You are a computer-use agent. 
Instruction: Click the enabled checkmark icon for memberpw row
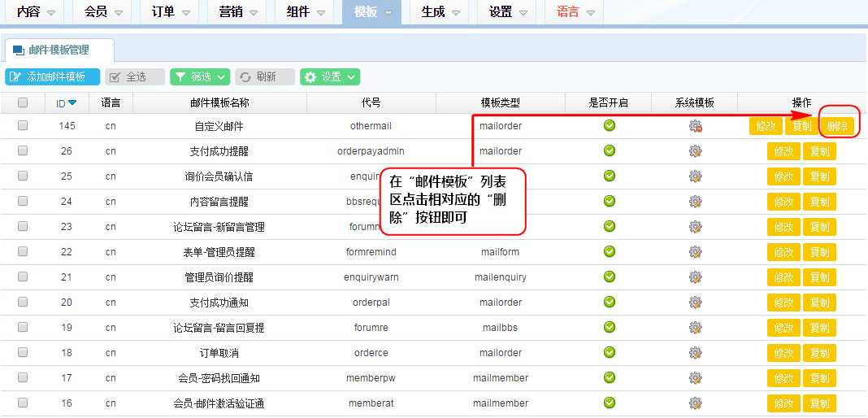[609, 378]
